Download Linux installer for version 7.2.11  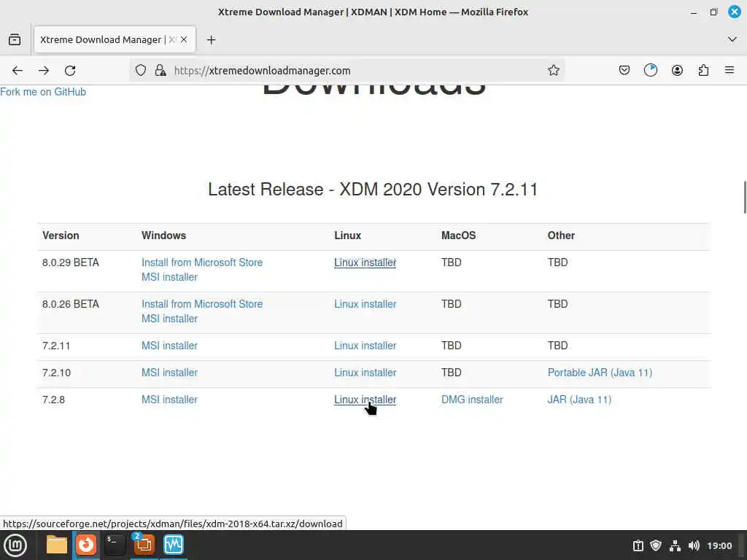click(x=365, y=346)
